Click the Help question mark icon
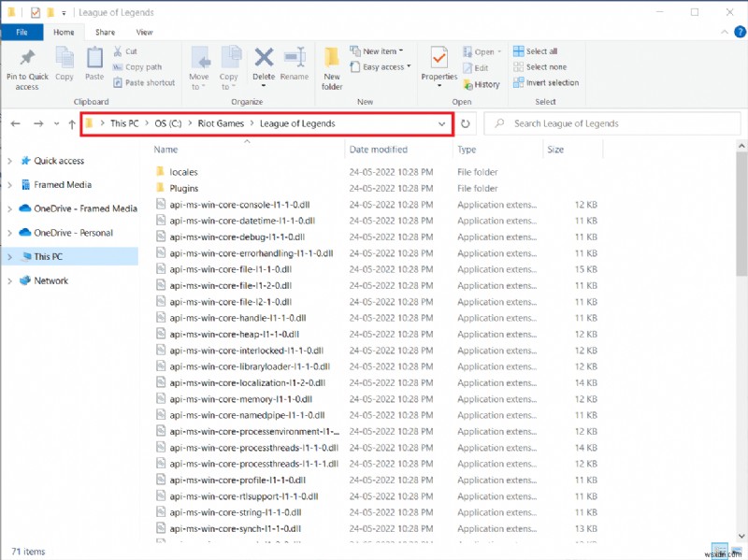 [740, 32]
